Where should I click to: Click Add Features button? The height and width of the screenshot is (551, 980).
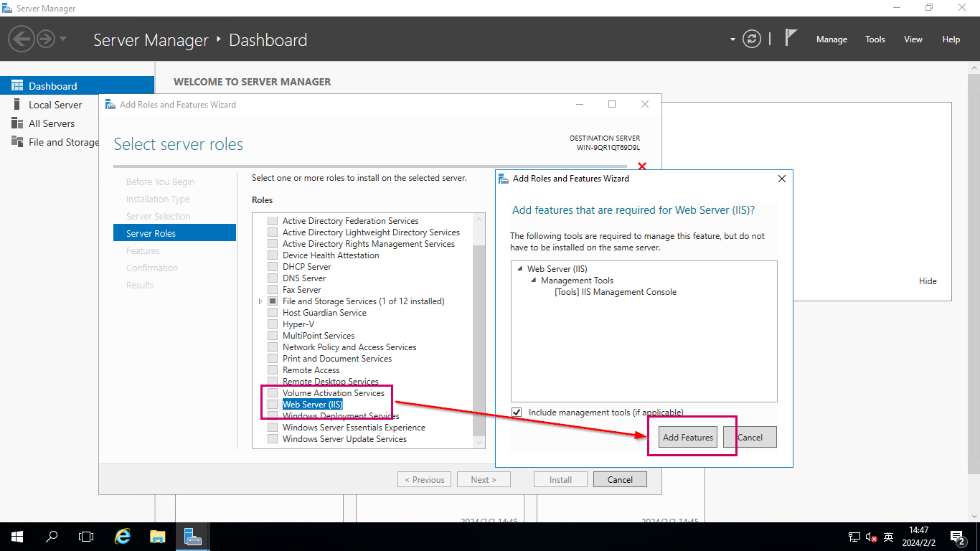pos(688,437)
